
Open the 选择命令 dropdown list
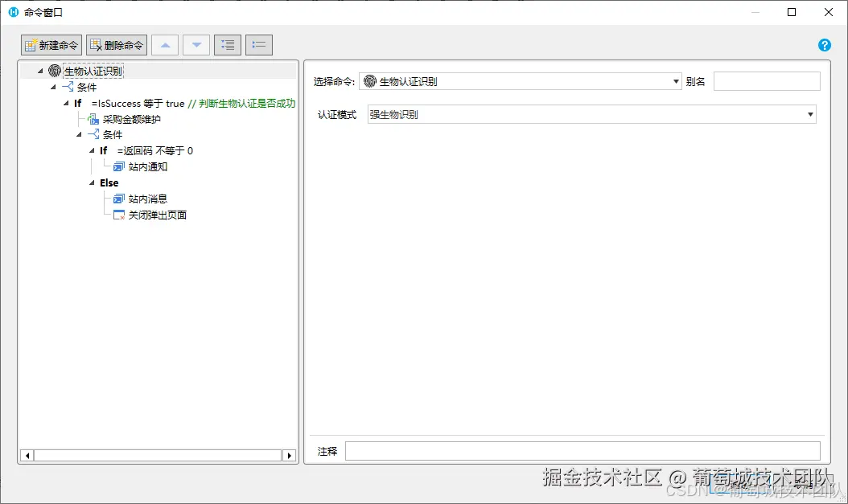point(676,80)
